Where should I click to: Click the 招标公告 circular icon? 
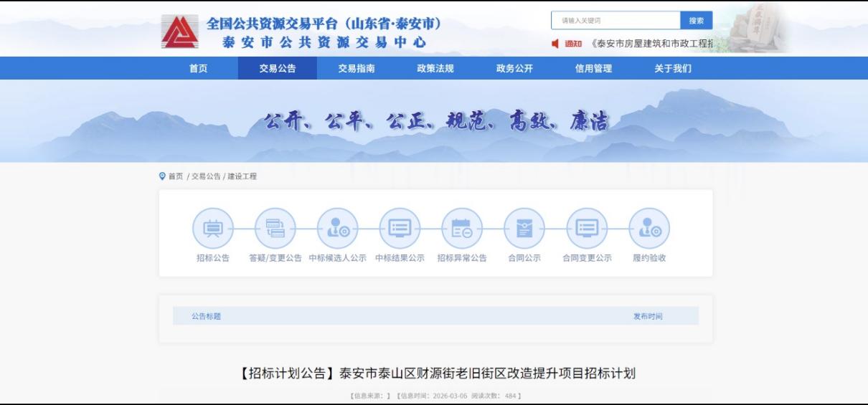point(213,229)
